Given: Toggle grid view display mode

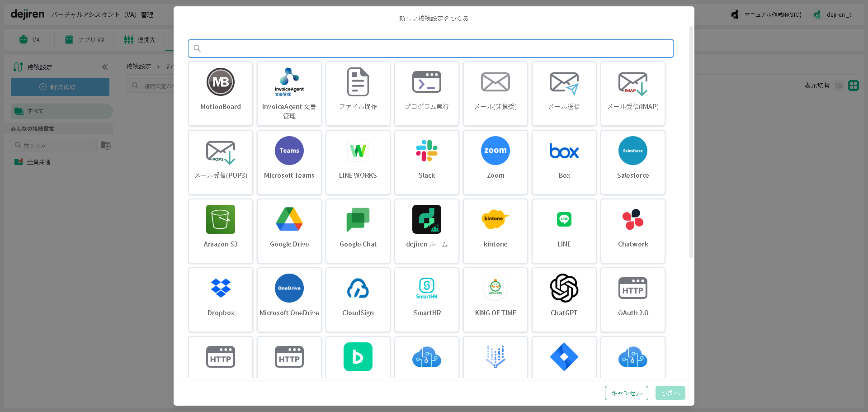Looking at the screenshot, I should coord(853,85).
